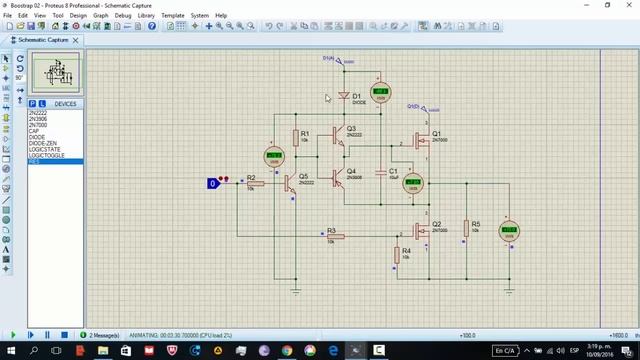Select the Component Mode tool
This screenshot has width=640, height=360.
point(6,68)
